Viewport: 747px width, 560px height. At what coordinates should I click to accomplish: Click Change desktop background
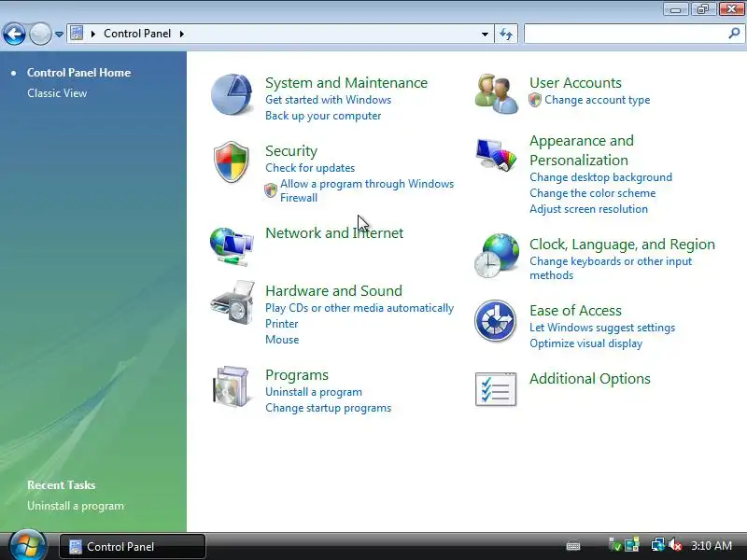tap(600, 177)
